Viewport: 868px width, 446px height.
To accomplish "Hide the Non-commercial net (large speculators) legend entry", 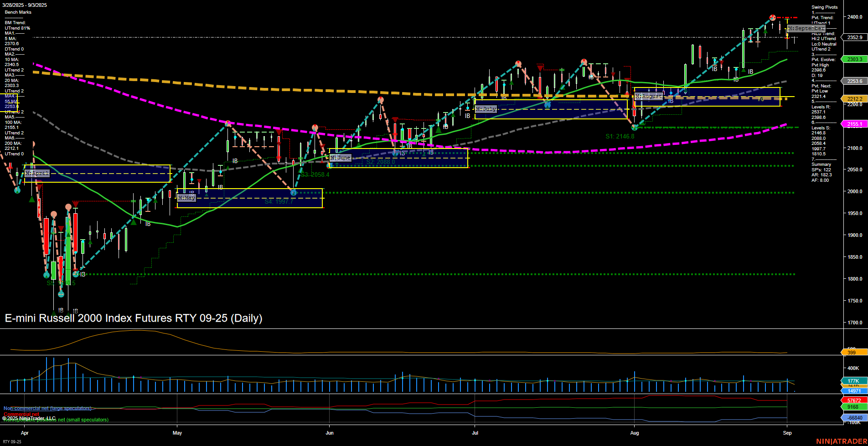I will coord(47,408).
